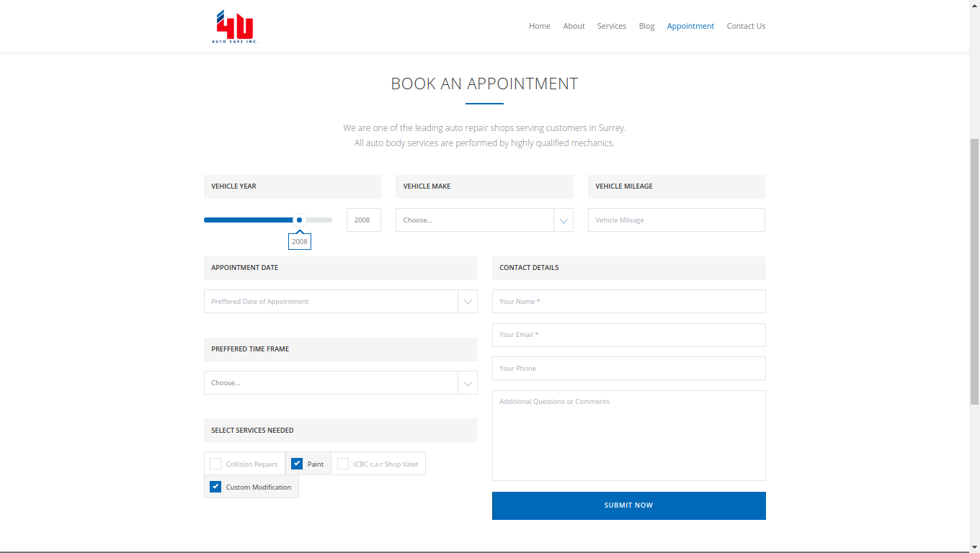Check the Collision Repairs checkbox
The image size is (980, 553).
(x=215, y=464)
